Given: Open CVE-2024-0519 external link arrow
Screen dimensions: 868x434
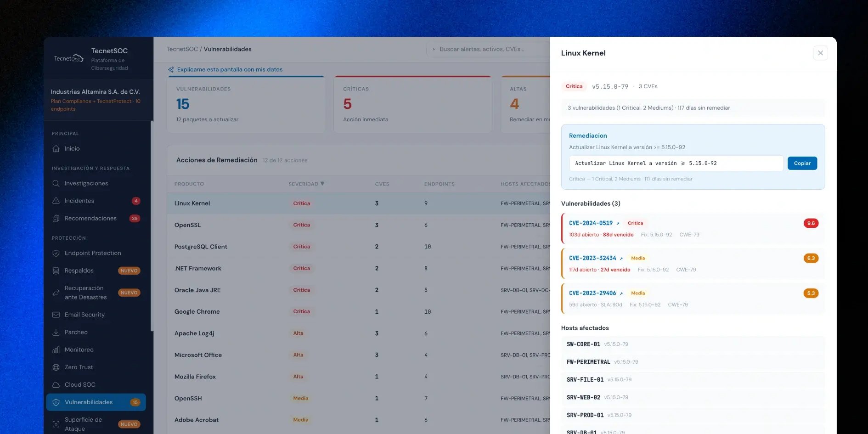Looking at the screenshot, I should (618, 224).
